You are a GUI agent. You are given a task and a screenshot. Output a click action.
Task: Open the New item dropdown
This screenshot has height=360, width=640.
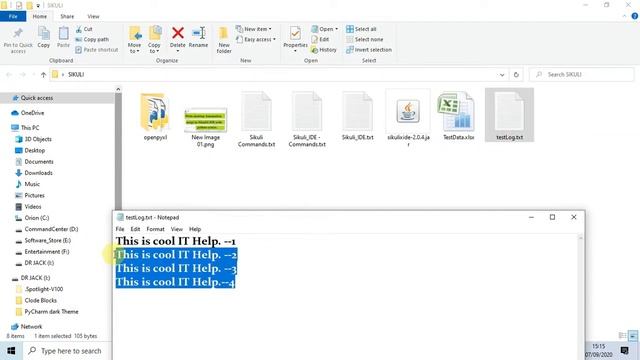point(253,29)
